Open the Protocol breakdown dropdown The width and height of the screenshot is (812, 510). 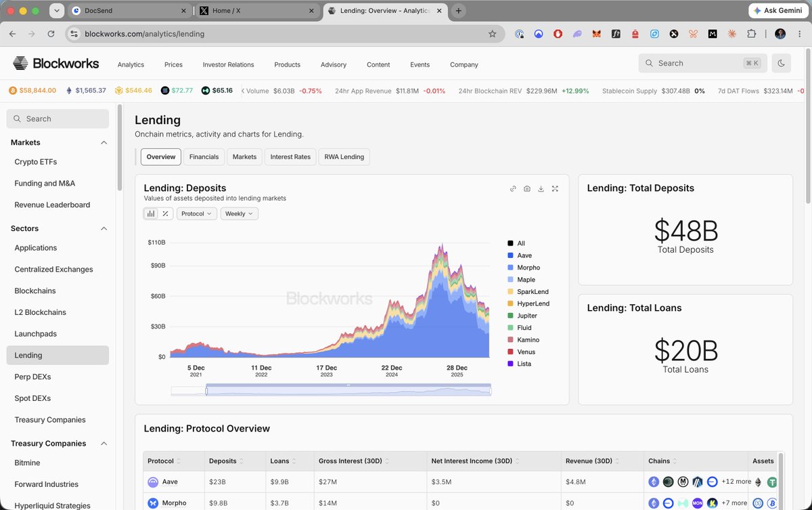[x=197, y=213]
